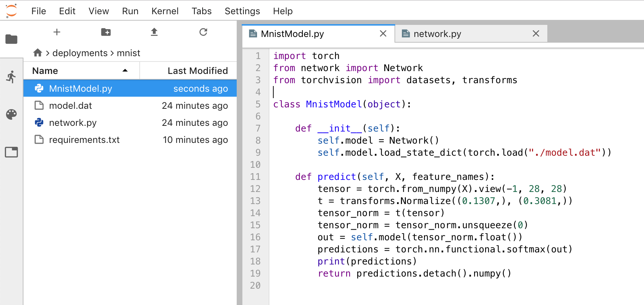Close the network.py tab
The width and height of the screenshot is (644, 305).
pyautogui.click(x=536, y=34)
